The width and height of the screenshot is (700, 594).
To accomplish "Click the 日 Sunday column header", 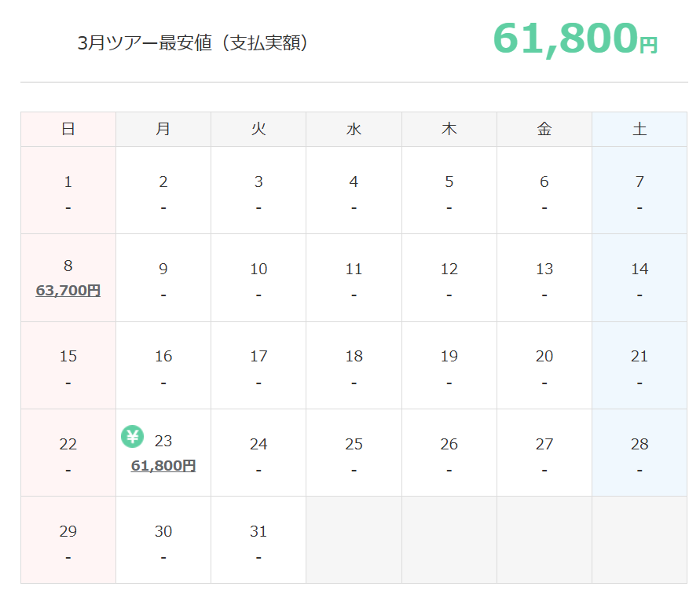I will point(68,129).
